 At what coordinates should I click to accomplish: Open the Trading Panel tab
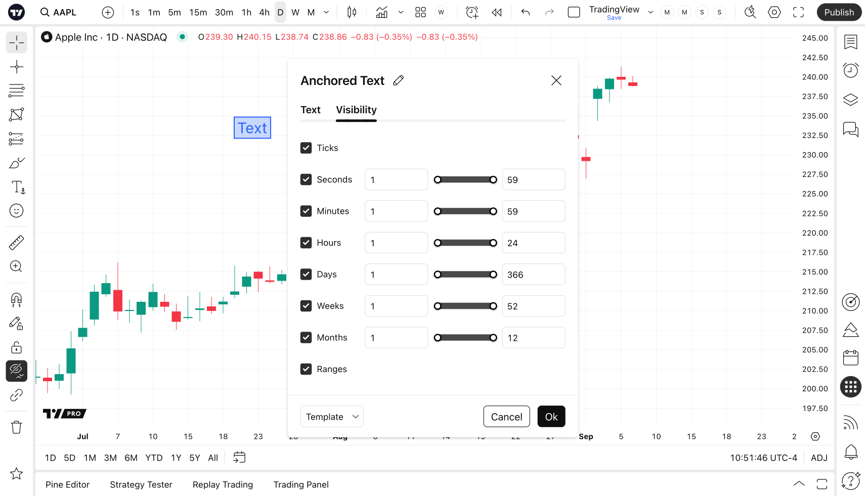point(301,484)
